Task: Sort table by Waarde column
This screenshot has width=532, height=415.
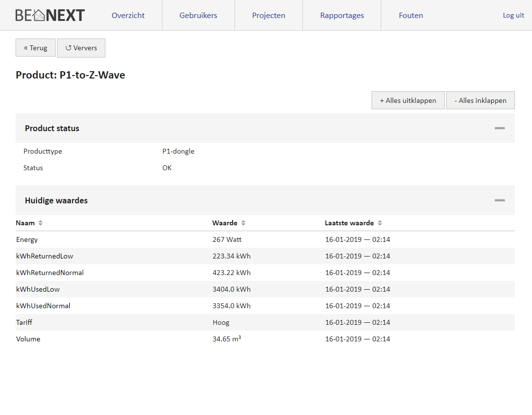Action: [x=229, y=223]
